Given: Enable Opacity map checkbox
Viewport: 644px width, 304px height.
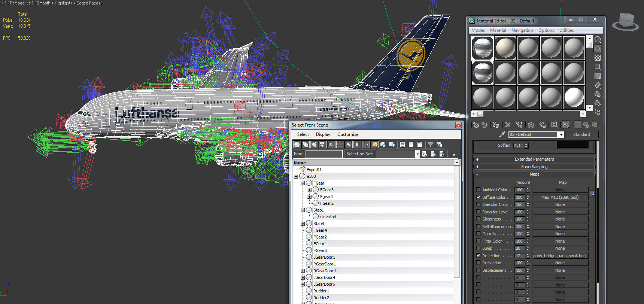Looking at the screenshot, I should coord(478,234).
